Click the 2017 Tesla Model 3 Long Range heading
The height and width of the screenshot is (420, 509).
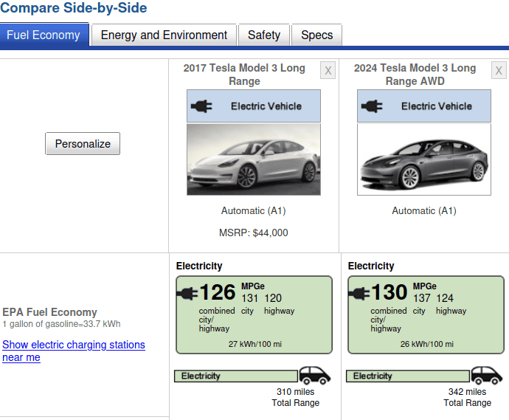click(x=244, y=75)
